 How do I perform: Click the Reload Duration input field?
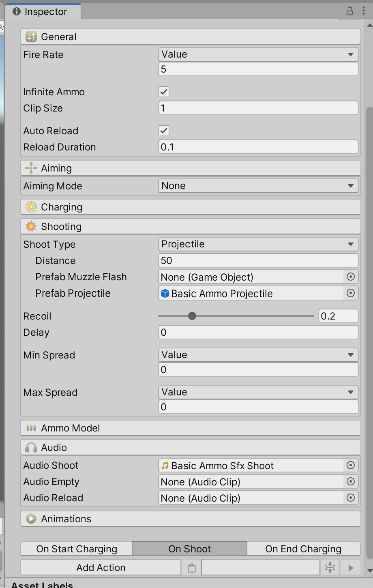click(258, 147)
